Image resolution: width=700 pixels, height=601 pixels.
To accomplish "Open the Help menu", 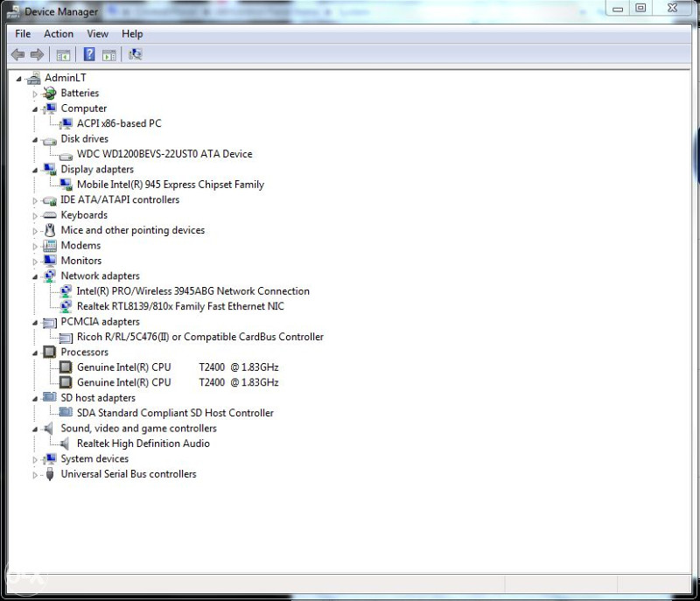I will click(x=132, y=34).
